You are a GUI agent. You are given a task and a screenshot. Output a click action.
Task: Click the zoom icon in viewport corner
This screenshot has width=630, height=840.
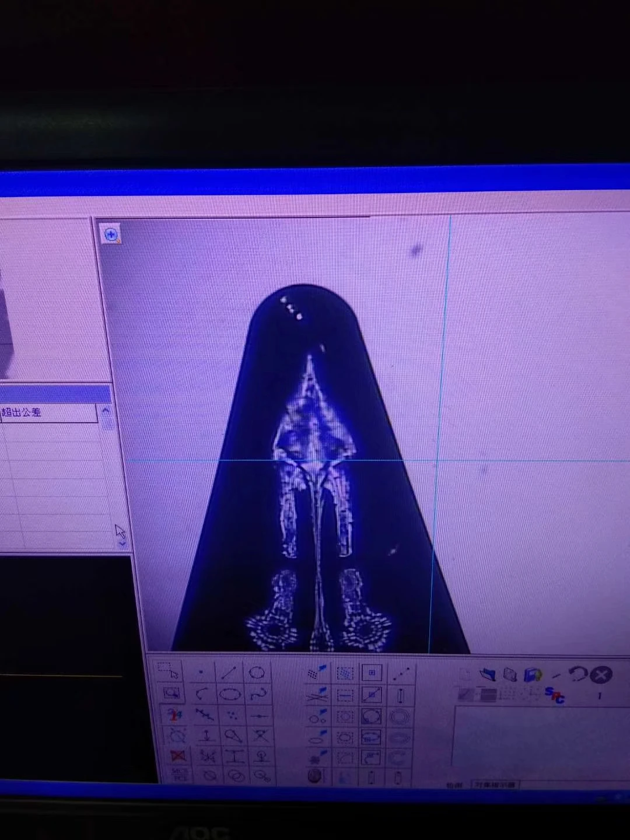point(111,235)
